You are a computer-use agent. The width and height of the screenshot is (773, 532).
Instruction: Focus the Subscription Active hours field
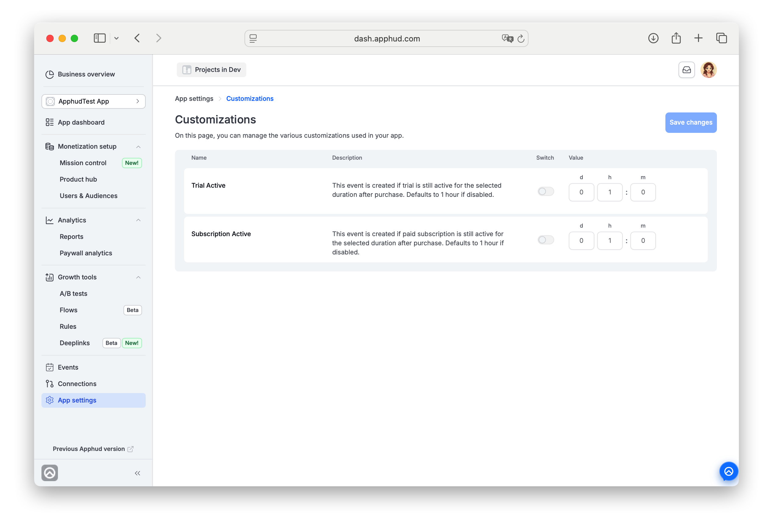coord(610,241)
